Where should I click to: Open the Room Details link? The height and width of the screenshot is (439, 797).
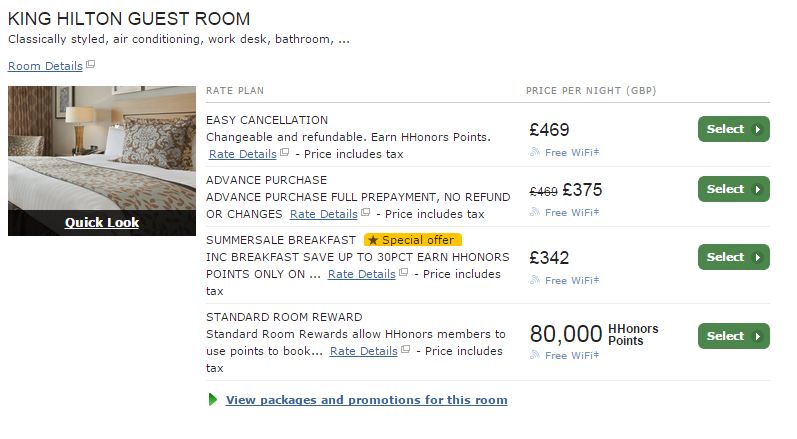pyautogui.click(x=45, y=66)
